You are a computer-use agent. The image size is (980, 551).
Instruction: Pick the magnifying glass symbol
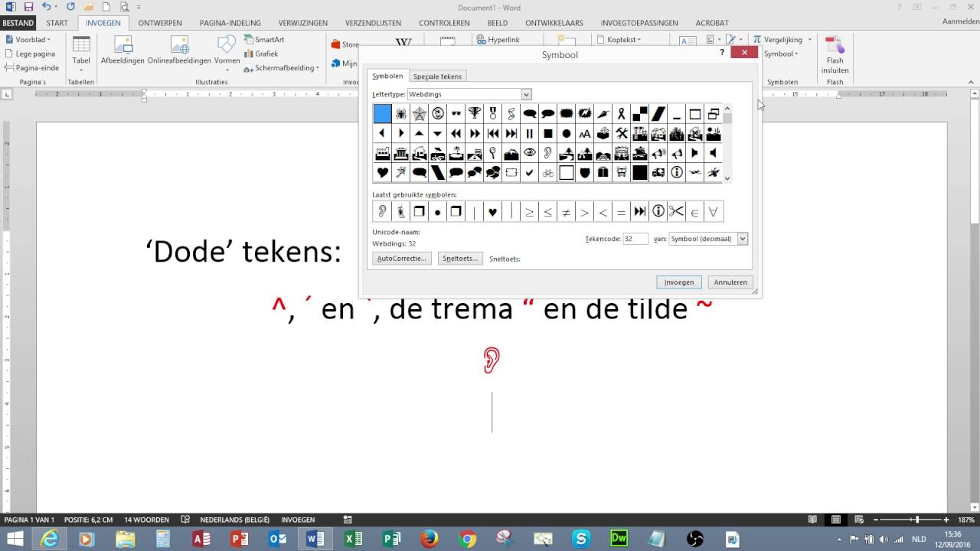click(493, 153)
